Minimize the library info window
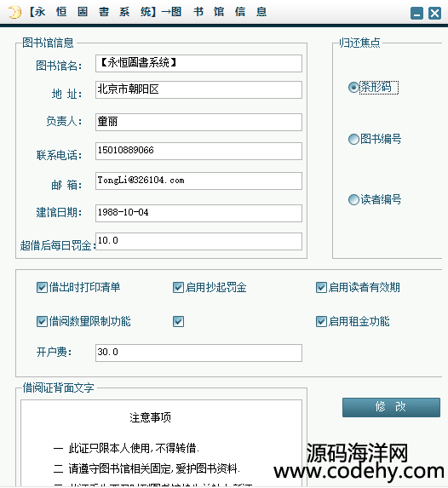This screenshot has height=488, width=448. (x=416, y=14)
